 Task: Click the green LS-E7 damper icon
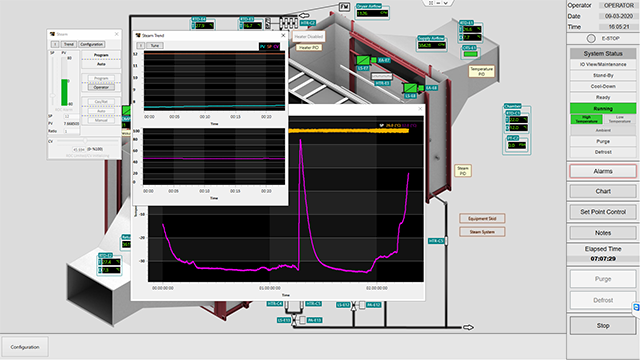(363, 60)
